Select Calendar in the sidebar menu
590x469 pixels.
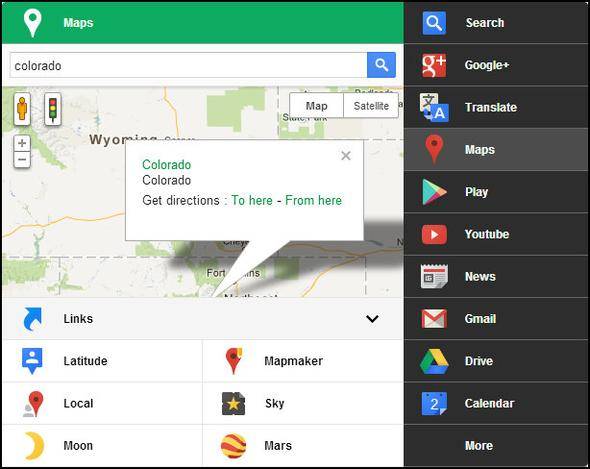497,404
